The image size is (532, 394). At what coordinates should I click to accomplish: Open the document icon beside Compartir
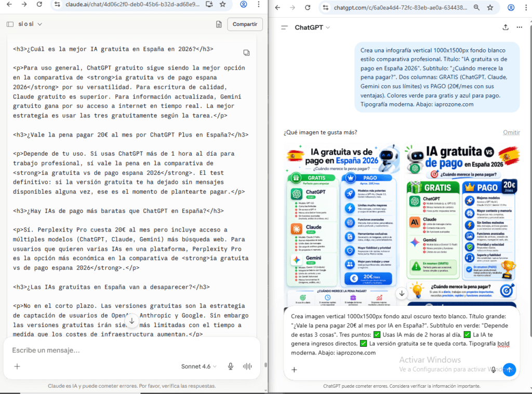click(219, 24)
